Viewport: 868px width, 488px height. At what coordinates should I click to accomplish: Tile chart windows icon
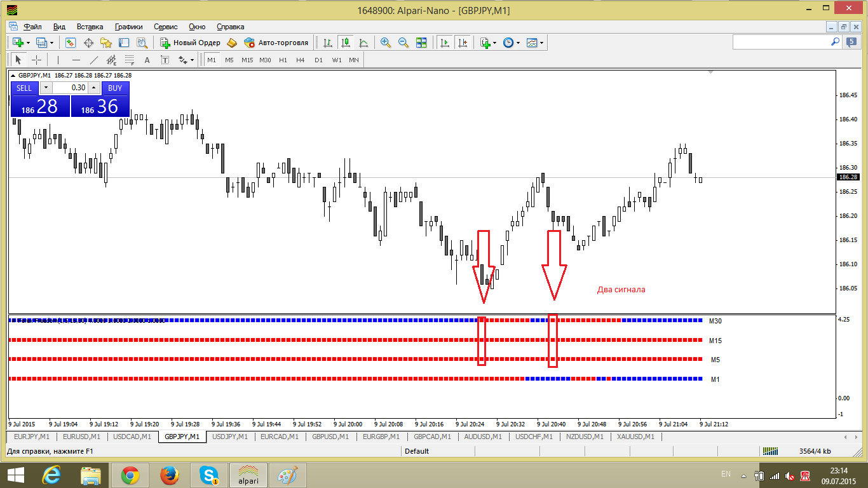(x=421, y=43)
